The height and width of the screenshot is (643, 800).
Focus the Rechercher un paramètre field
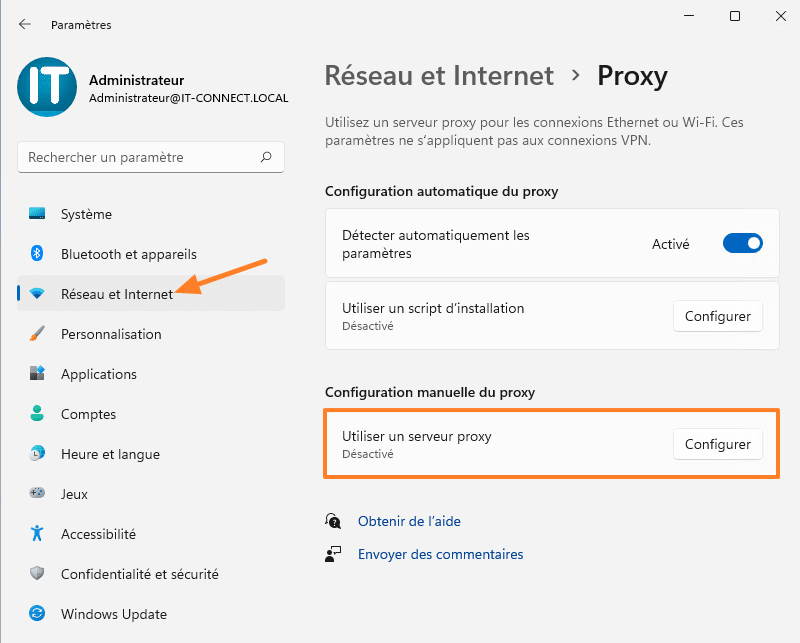[140, 157]
